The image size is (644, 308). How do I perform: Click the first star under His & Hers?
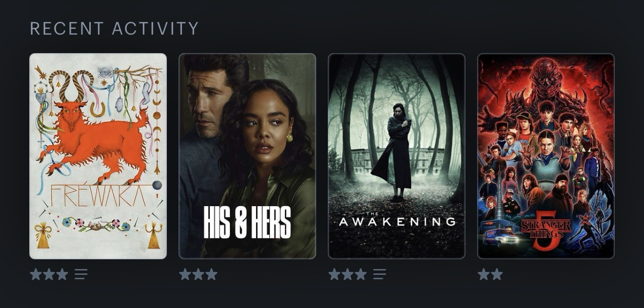[185, 274]
